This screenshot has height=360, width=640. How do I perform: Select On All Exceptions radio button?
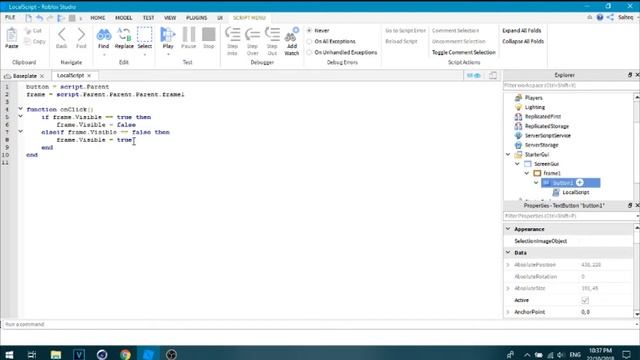[x=309, y=42]
